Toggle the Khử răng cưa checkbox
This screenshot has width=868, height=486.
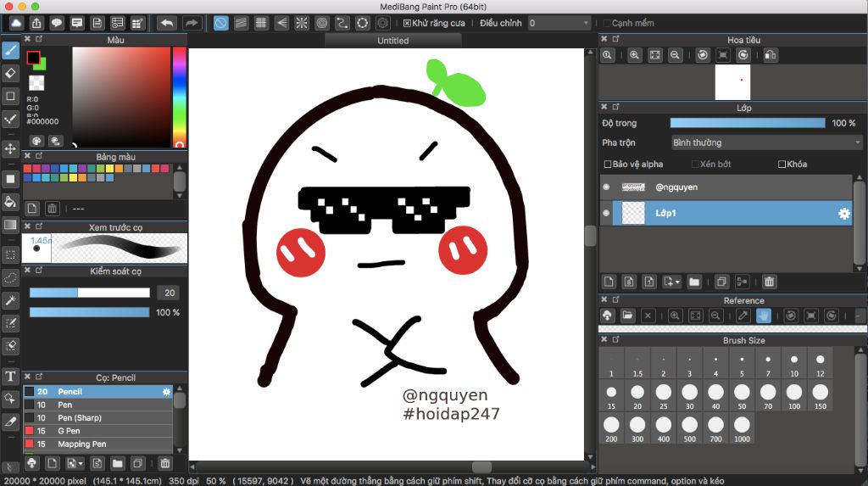[x=407, y=23]
